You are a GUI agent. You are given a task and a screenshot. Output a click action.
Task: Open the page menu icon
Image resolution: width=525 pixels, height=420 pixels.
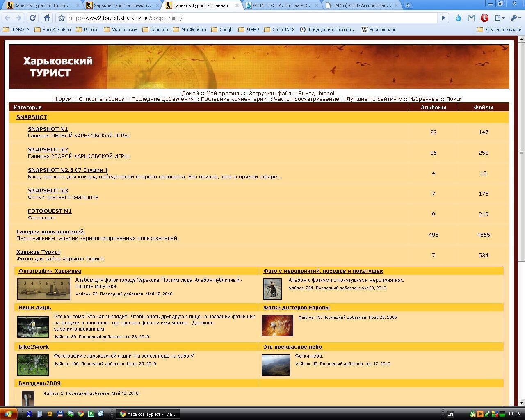(499, 18)
